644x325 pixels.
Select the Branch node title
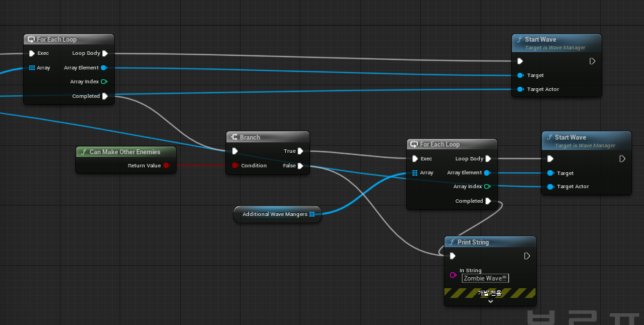coord(250,137)
